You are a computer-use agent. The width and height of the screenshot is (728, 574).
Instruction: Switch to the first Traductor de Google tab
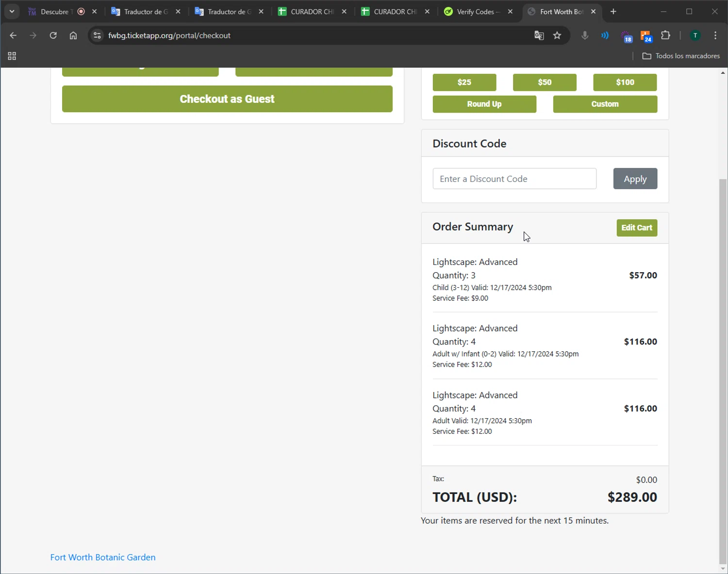pos(146,12)
